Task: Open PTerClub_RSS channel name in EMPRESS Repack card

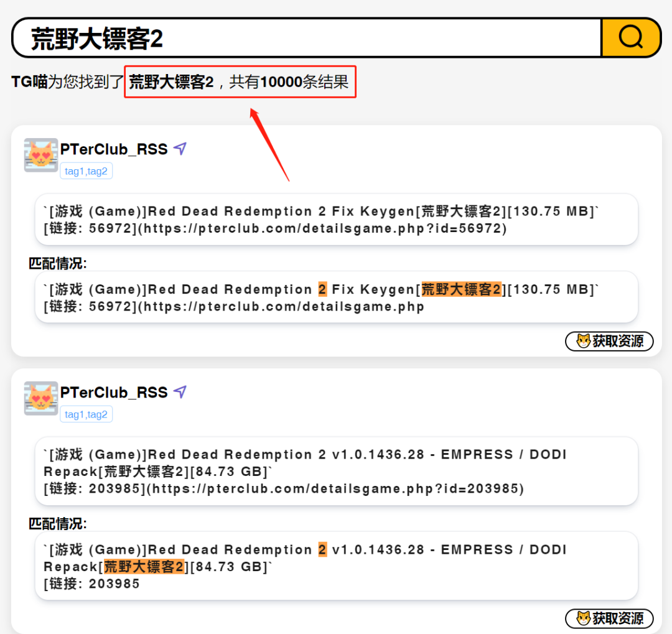Action: (114, 392)
